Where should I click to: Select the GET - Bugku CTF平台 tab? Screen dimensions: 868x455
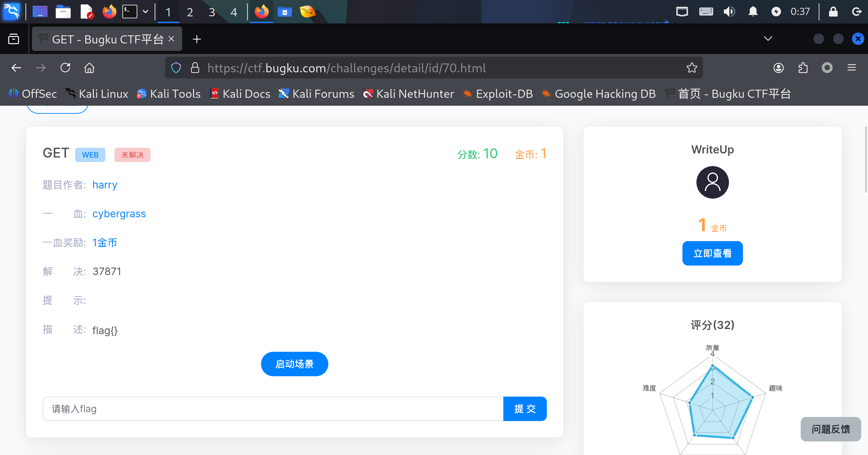click(107, 39)
